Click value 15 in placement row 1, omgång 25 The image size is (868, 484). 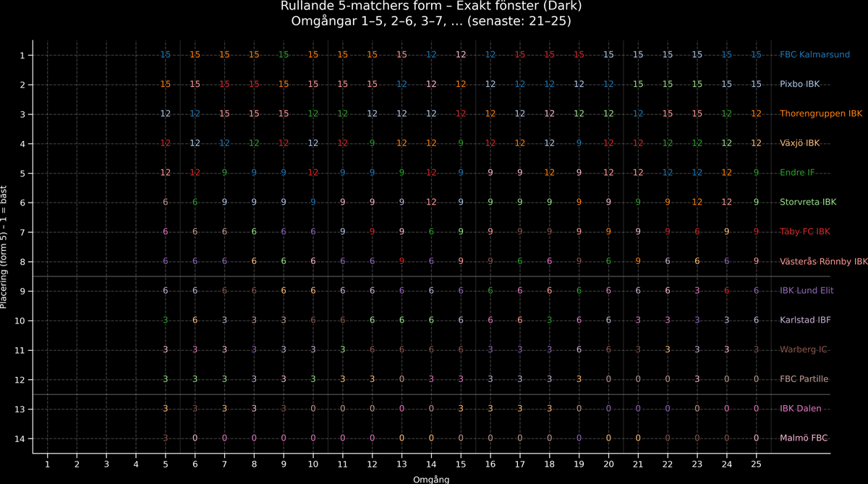[x=756, y=55]
